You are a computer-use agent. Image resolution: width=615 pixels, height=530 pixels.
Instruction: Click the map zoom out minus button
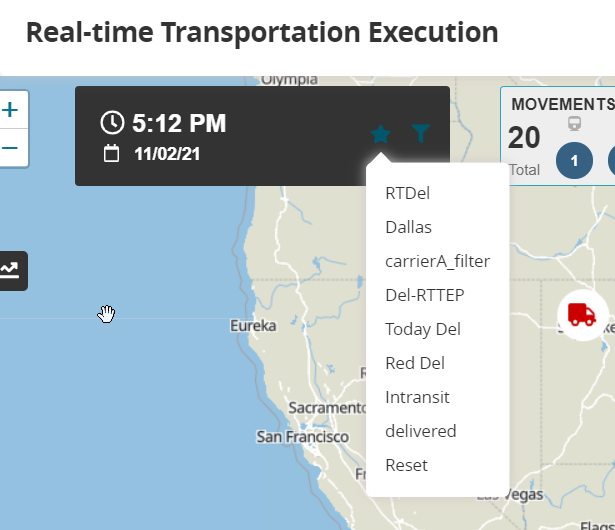click(11, 148)
